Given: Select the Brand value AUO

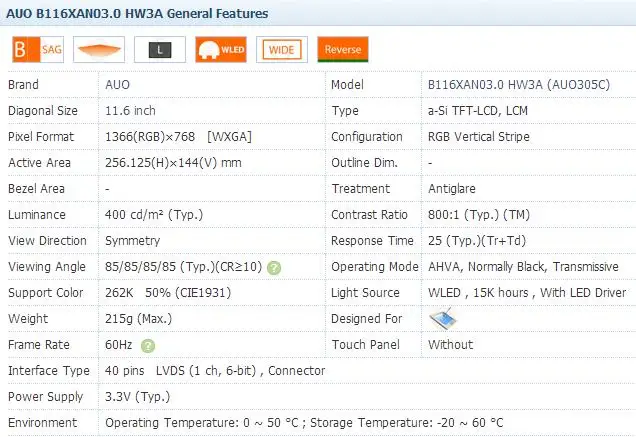Looking at the screenshot, I should click(118, 85).
